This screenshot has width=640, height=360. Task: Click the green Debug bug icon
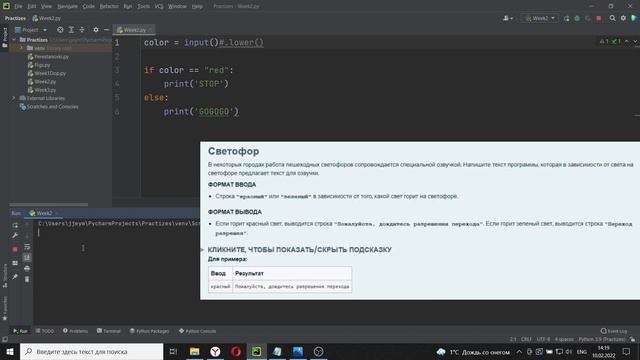pos(577,18)
